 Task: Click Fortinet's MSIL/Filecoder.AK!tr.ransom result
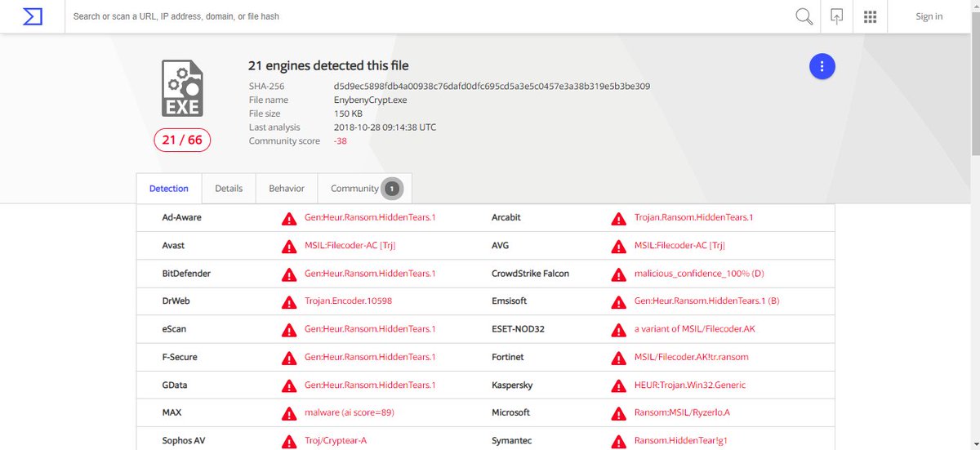[x=691, y=357]
